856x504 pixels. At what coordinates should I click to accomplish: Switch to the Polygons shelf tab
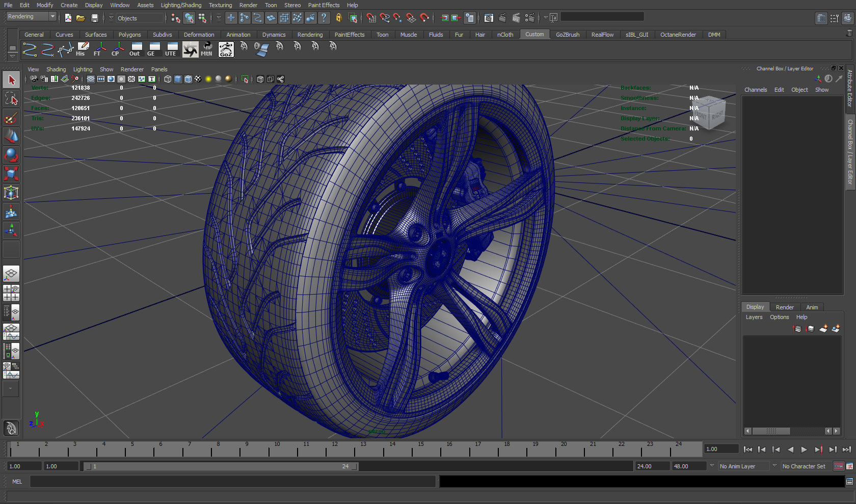129,35
